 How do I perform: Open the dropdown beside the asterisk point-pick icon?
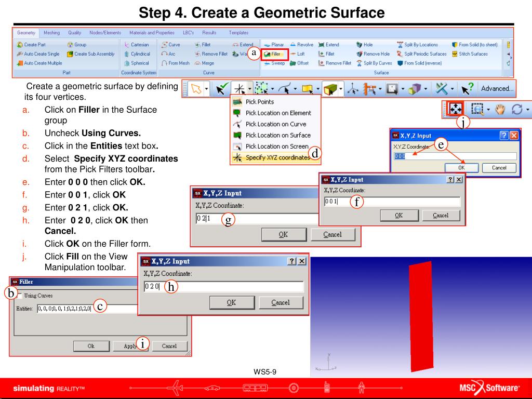coord(250,89)
